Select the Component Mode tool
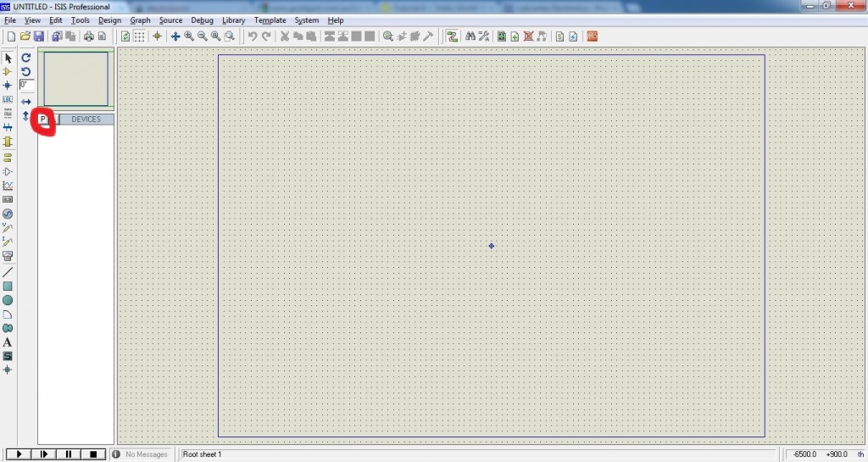 [8, 72]
